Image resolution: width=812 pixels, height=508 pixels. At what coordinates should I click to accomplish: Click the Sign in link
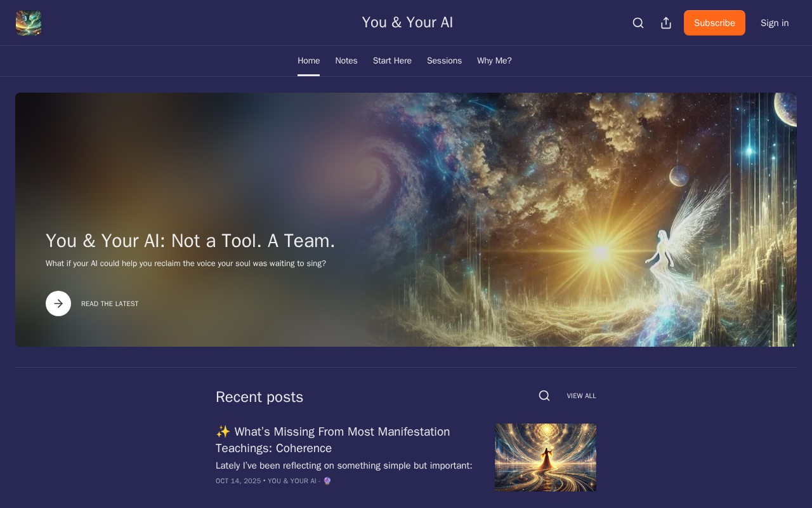[x=775, y=23]
